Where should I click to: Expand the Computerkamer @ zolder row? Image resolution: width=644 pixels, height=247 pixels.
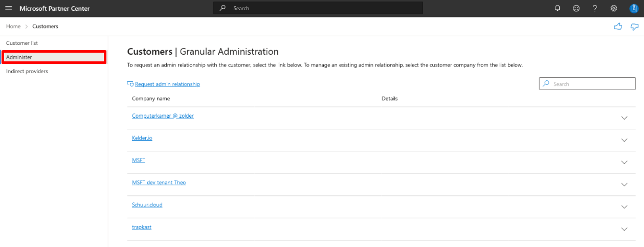(624, 118)
